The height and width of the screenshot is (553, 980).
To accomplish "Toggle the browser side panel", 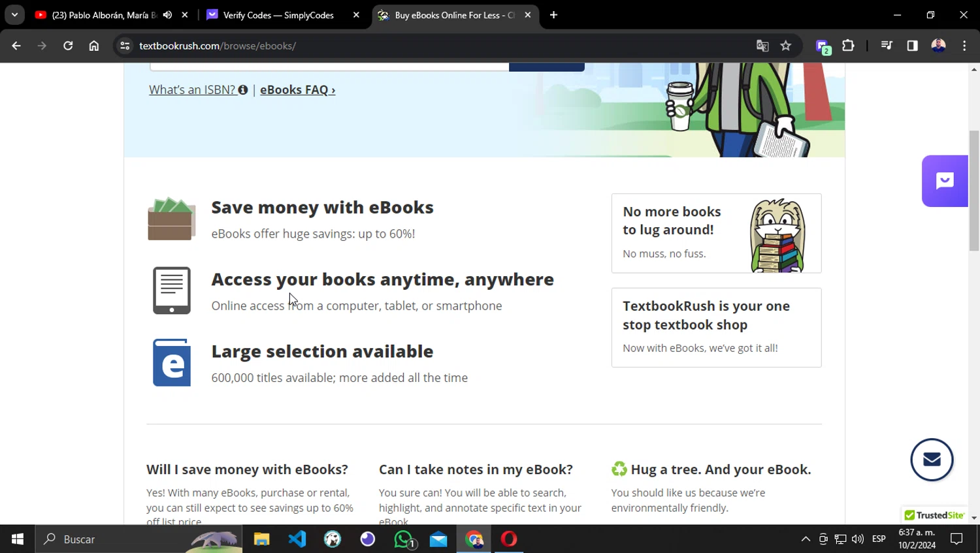I will (x=913, y=46).
